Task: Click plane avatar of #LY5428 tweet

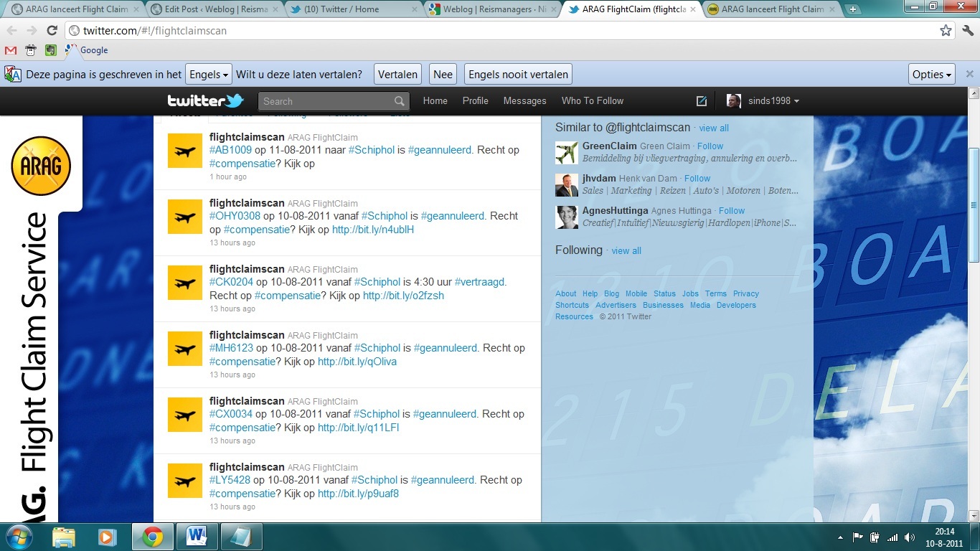Action: pos(185,481)
